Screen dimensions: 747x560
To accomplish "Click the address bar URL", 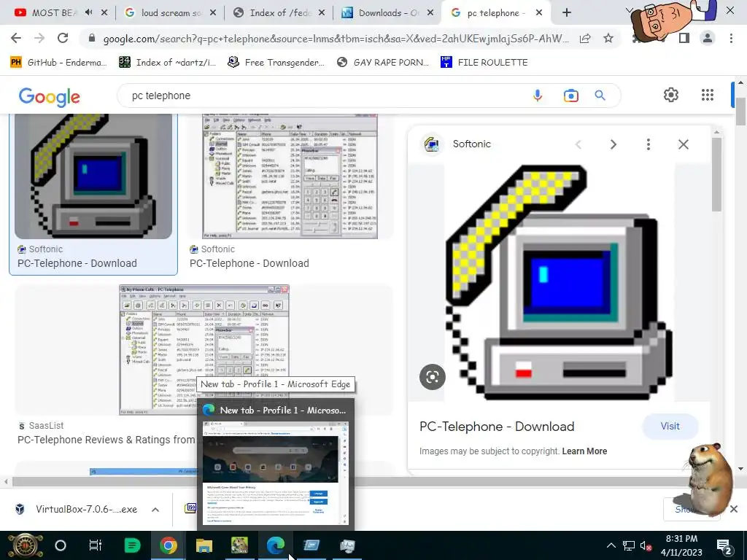I will [336, 39].
